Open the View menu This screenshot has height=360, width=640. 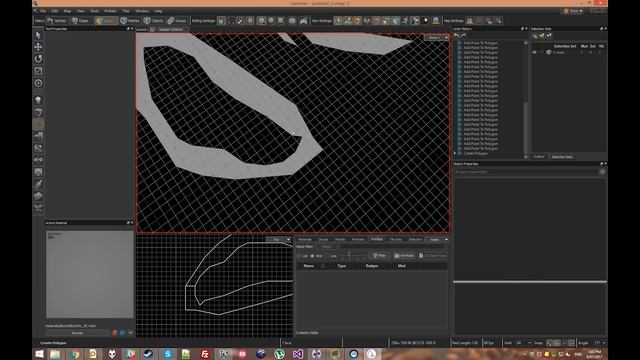point(81,11)
